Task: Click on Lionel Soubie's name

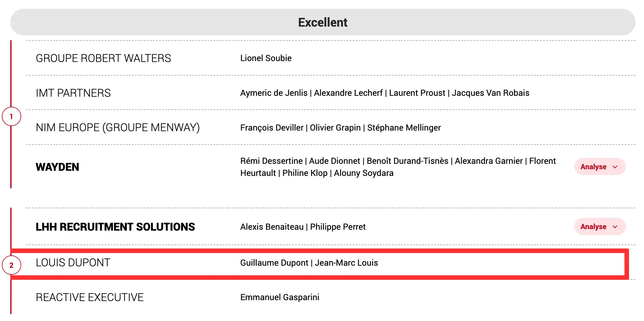Action: click(x=266, y=58)
